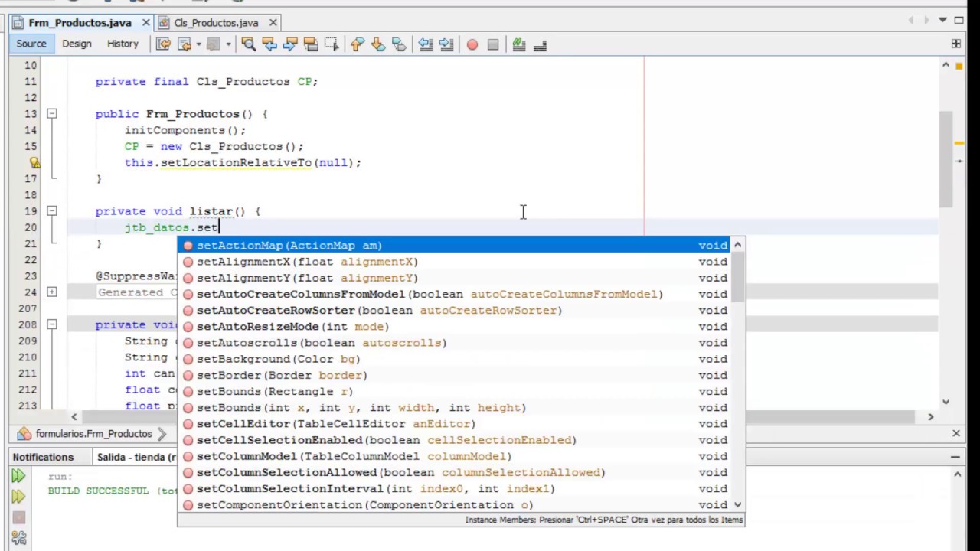The width and height of the screenshot is (980, 551).
Task: Open the Notifications tab
Action: coord(43,457)
